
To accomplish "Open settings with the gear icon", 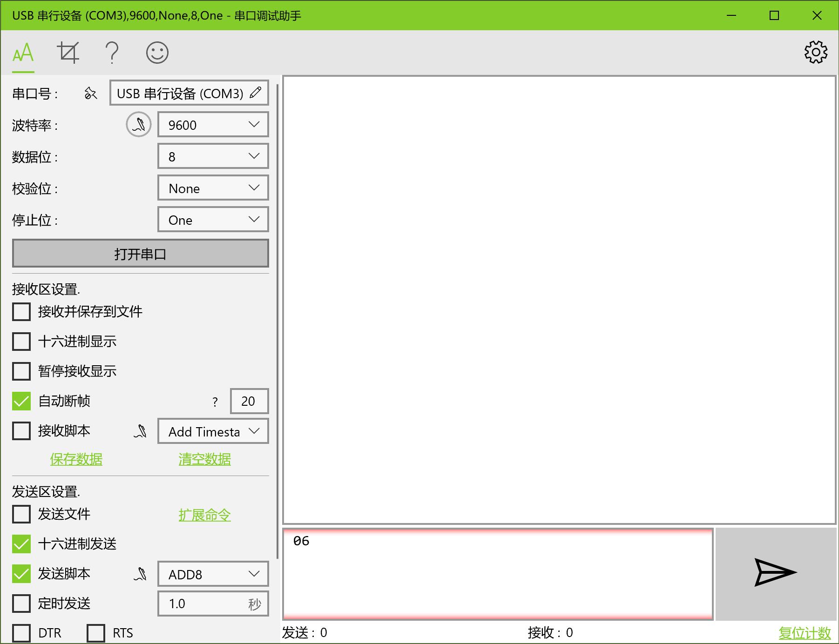I will [816, 52].
